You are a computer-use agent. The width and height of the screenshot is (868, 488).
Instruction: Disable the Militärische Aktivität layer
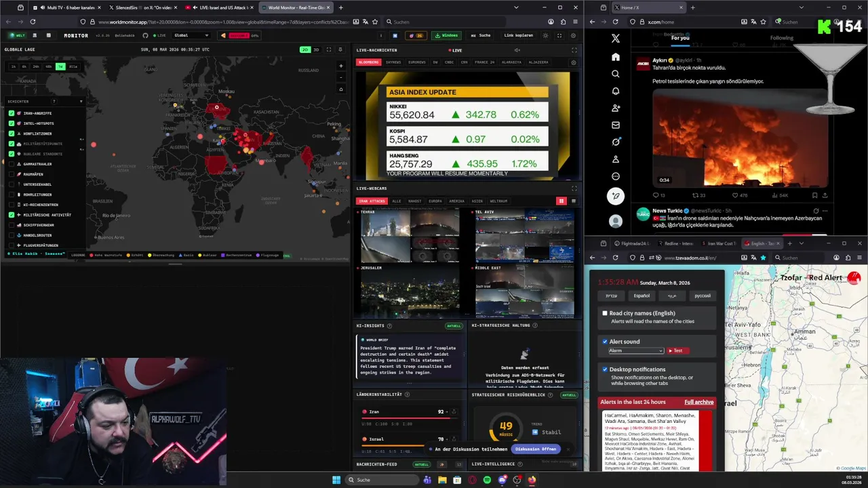coord(12,215)
